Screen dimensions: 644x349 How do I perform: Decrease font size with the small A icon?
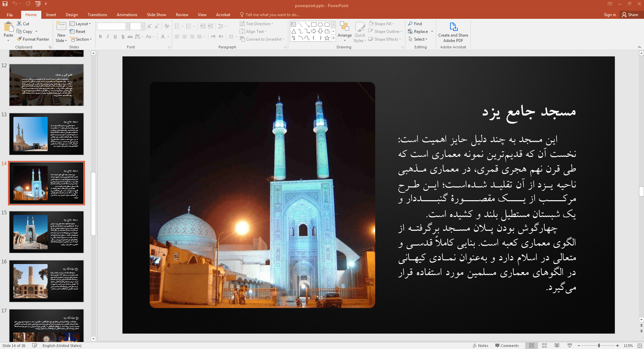point(157,26)
